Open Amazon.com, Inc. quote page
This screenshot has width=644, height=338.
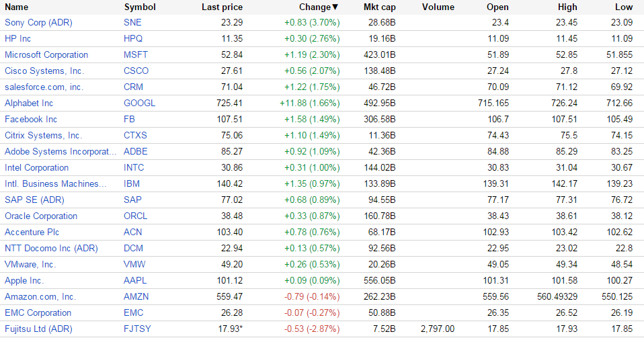pos(40,296)
